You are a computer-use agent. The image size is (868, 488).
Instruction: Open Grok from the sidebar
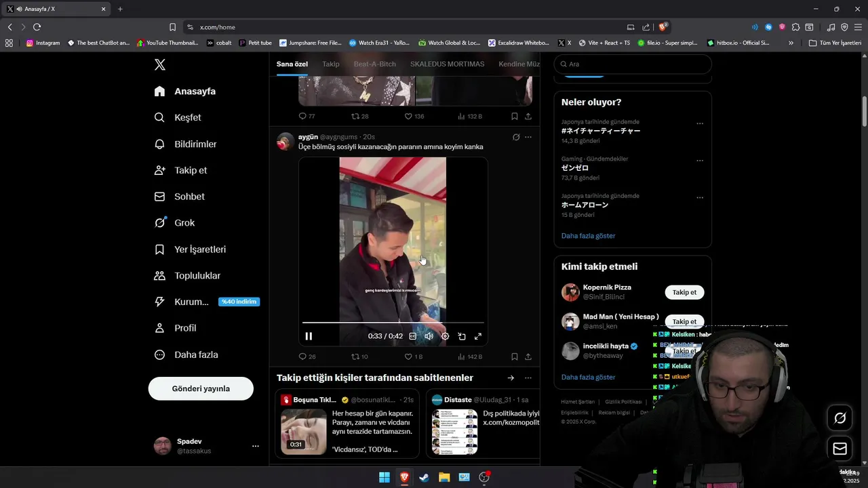(174, 222)
